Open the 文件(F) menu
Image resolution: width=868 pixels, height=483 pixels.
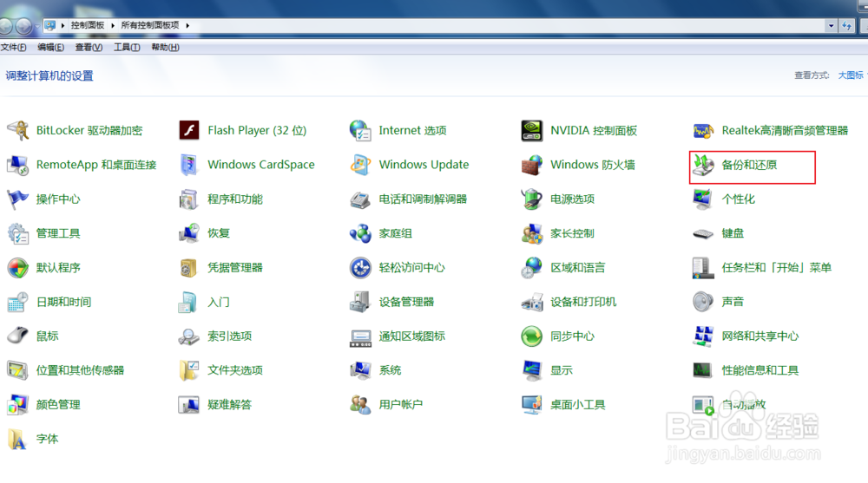click(x=14, y=48)
